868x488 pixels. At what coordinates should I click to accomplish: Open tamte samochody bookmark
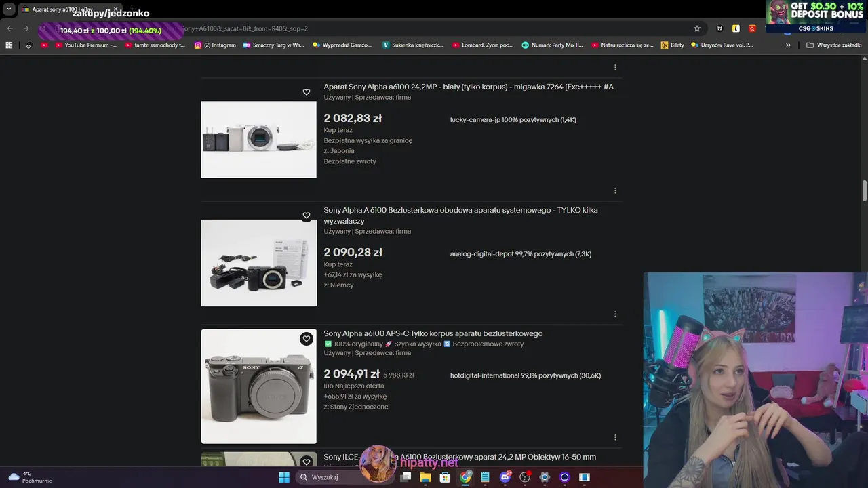155,45
